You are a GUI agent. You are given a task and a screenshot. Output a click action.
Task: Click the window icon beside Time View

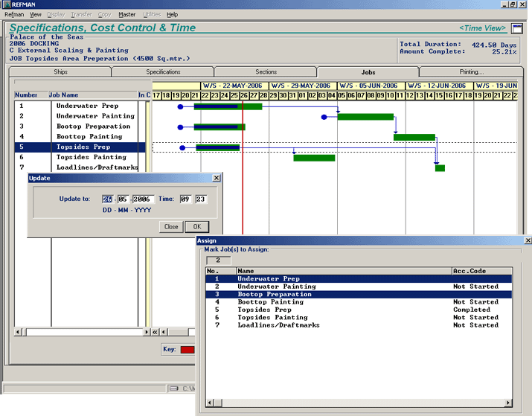coord(517,28)
